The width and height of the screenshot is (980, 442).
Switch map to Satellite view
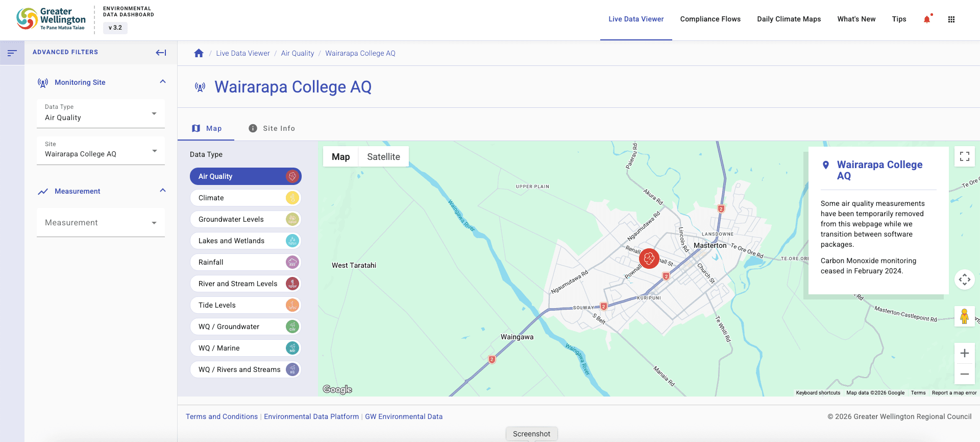pyautogui.click(x=383, y=157)
